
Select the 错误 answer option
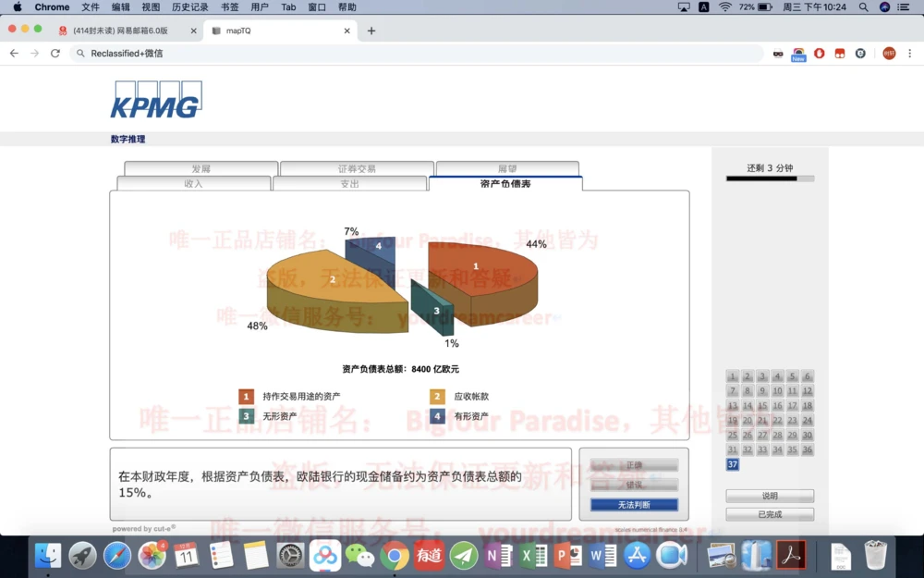[634, 486]
